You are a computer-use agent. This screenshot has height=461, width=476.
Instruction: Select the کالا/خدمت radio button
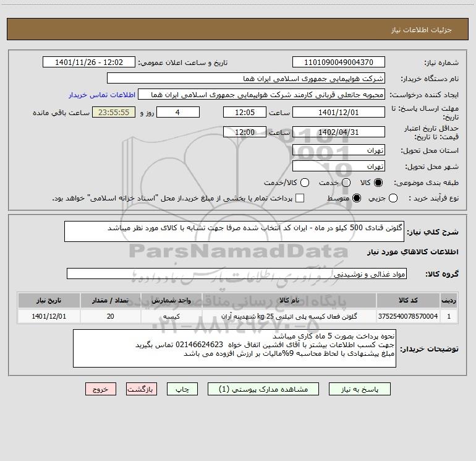pos(305,183)
